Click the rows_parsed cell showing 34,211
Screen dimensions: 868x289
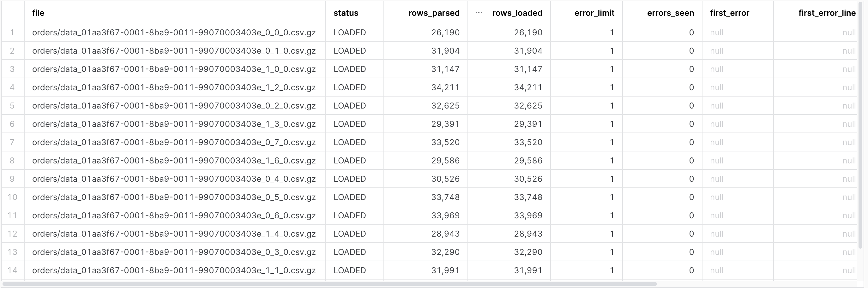[x=445, y=87]
